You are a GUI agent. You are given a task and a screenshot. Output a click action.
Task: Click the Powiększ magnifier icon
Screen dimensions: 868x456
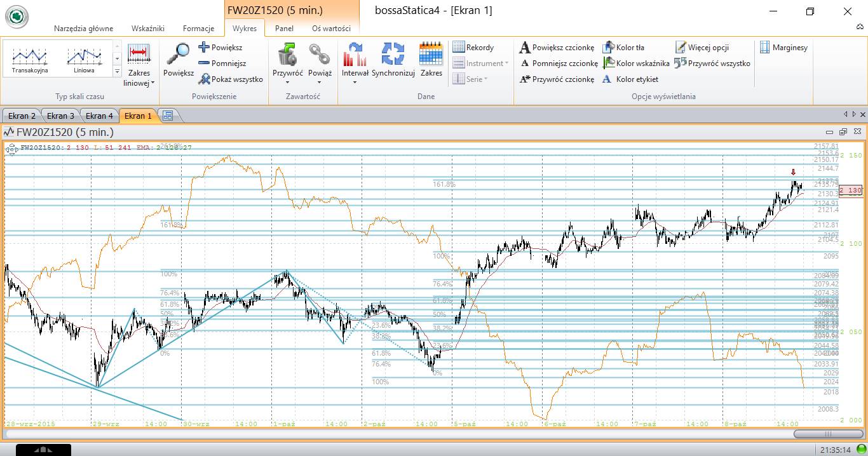point(178,55)
